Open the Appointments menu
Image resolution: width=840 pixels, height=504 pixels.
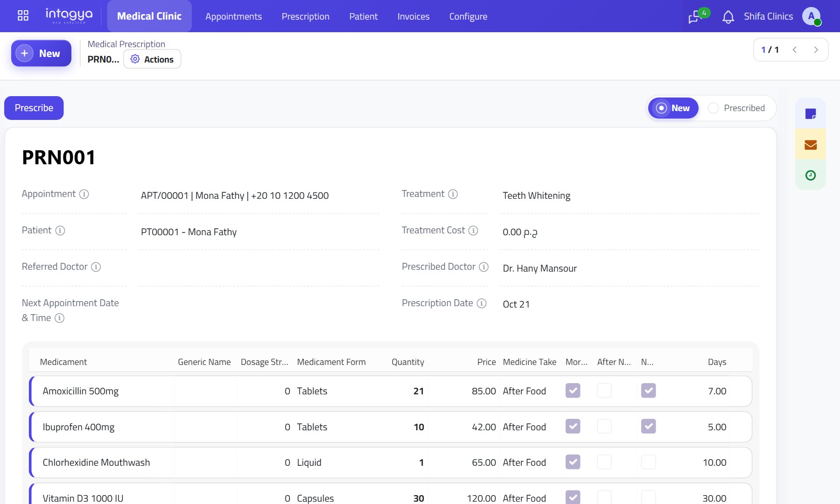(x=234, y=16)
